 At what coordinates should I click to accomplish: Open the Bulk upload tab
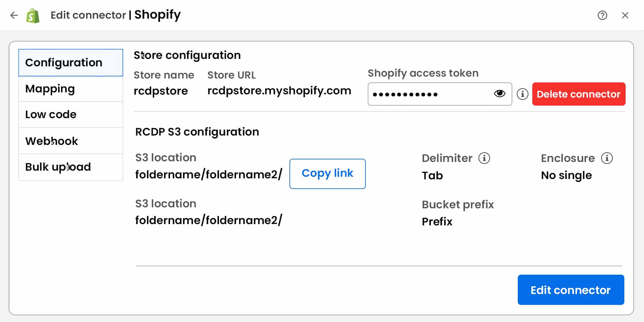(71, 167)
